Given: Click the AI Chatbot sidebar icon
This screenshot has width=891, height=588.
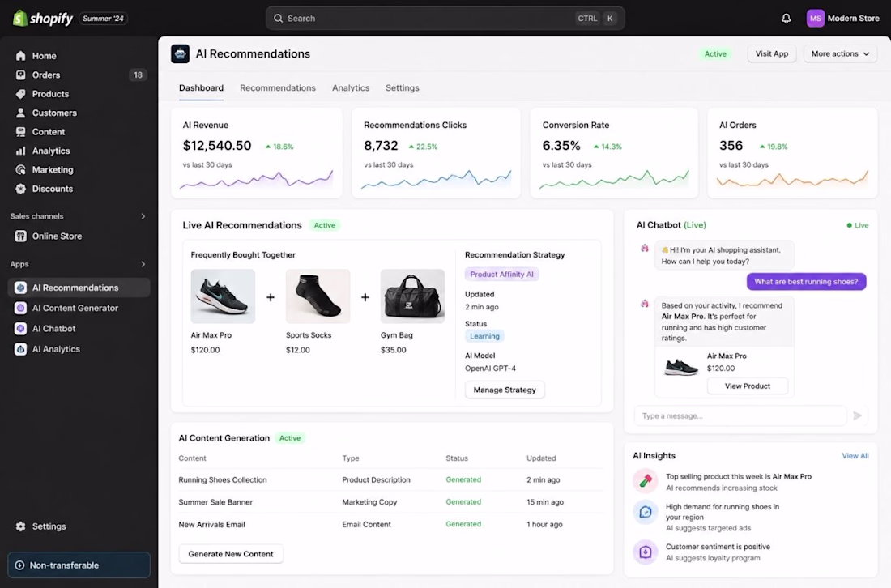Looking at the screenshot, I should tap(20, 328).
